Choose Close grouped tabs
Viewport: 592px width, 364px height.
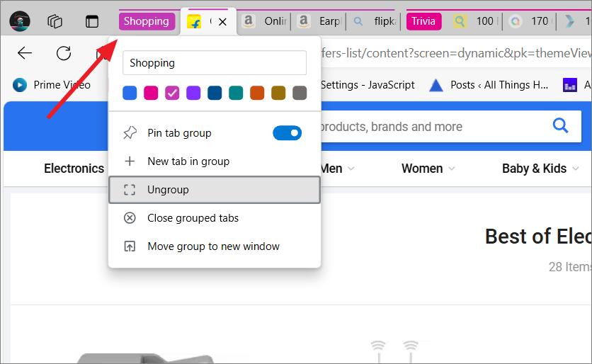(x=215, y=218)
